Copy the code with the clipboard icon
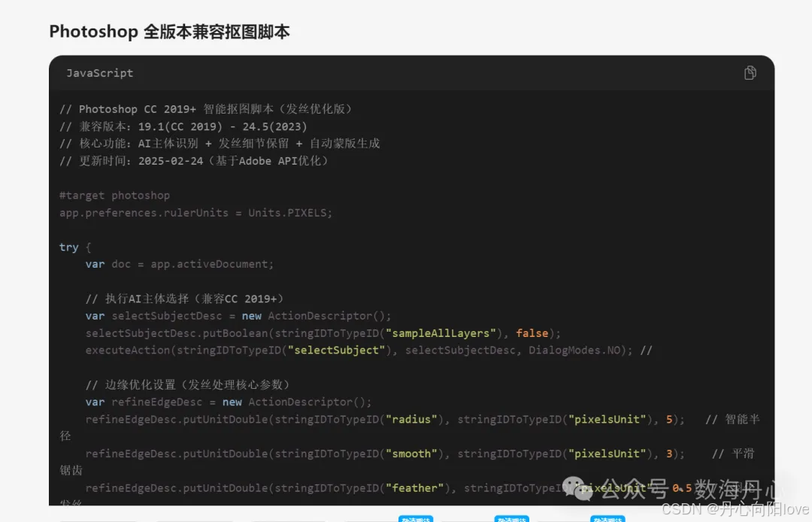Image resolution: width=812 pixels, height=522 pixels. tap(750, 73)
